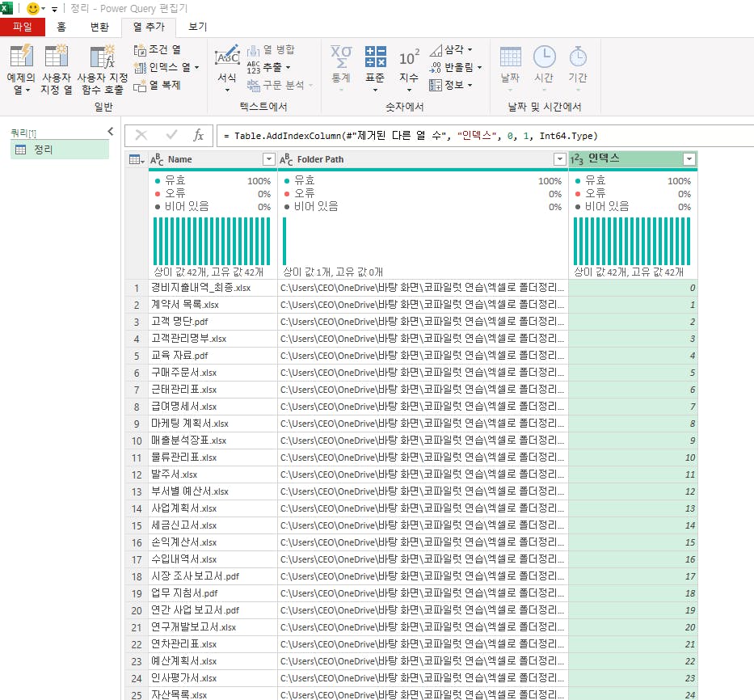This screenshot has height=700, width=754.
Task: Click the Conditional Column icon (조건 열)
Action: [x=140, y=49]
